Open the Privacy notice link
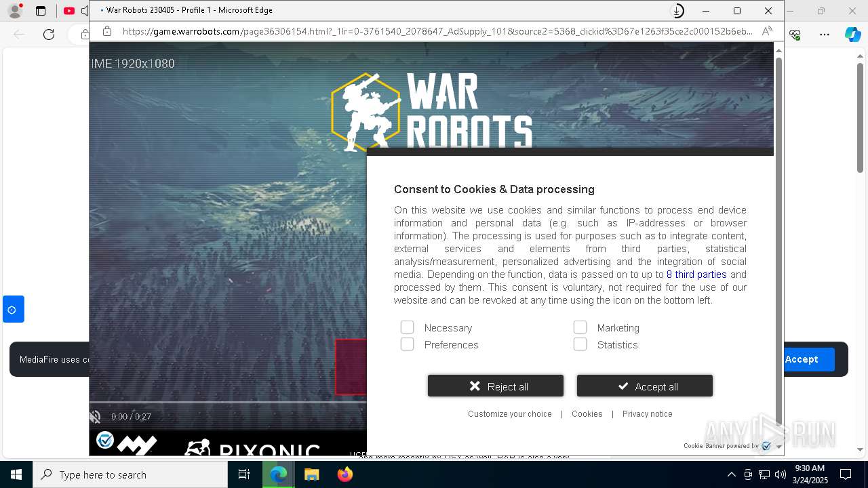Screen dimensions: 868x488 coord(648,413)
